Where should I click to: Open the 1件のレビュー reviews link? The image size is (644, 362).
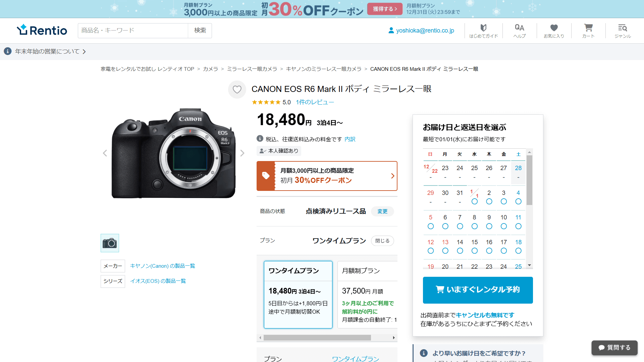click(x=315, y=102)
